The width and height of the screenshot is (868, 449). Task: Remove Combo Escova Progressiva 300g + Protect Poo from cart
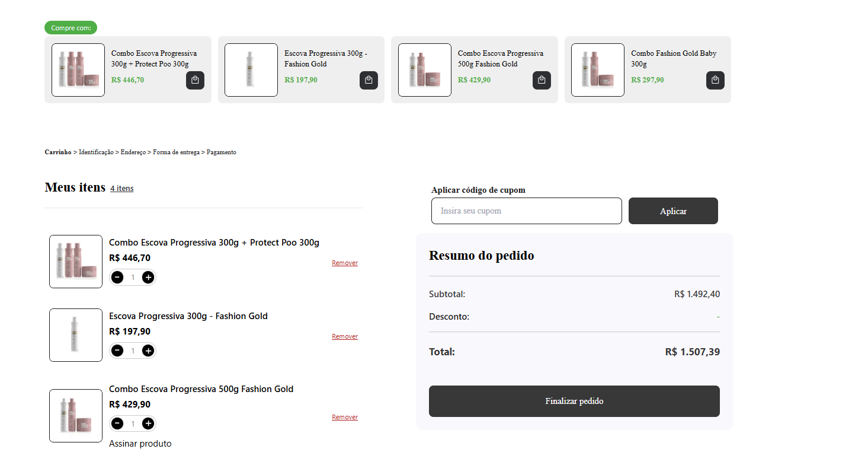pyautogui.click(x=345, y=263)
